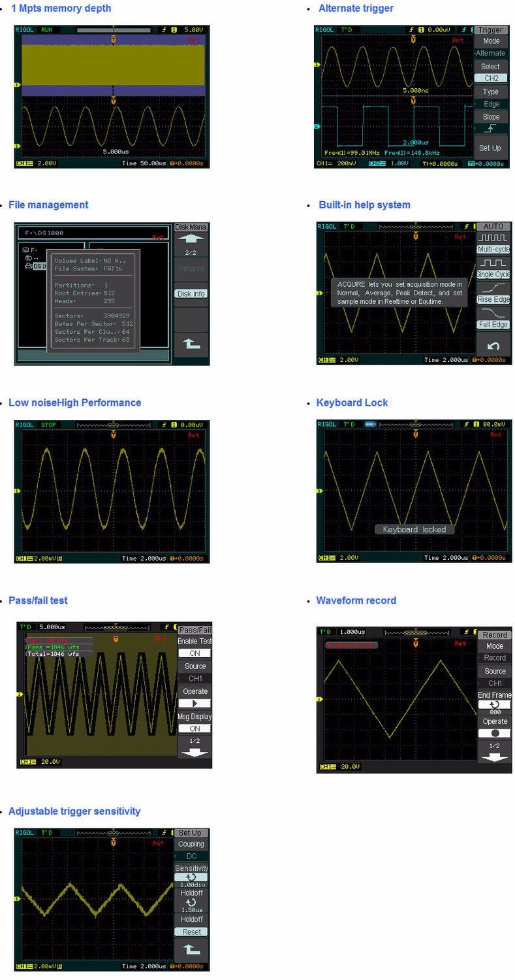Select CH2 under Select in Trigger menu
This screenshot has height=980, width=515.
coord(491,78)
